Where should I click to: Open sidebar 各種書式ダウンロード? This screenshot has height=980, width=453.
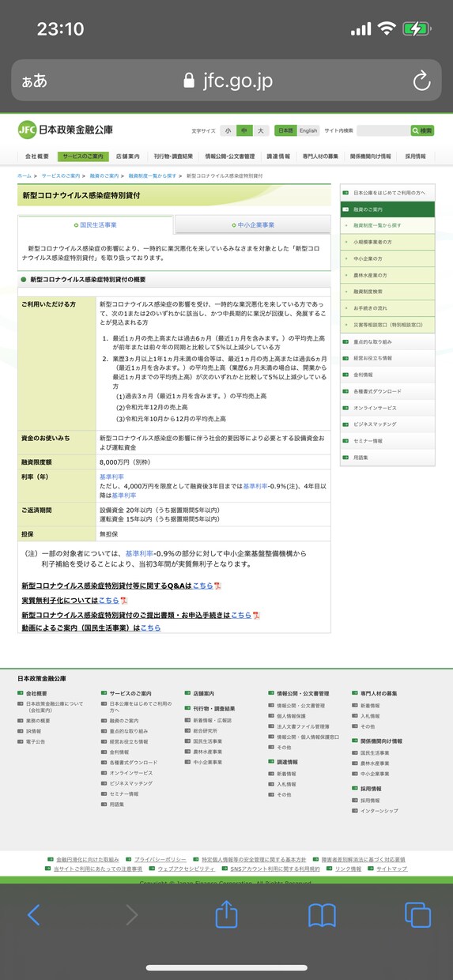pos(387,391)
